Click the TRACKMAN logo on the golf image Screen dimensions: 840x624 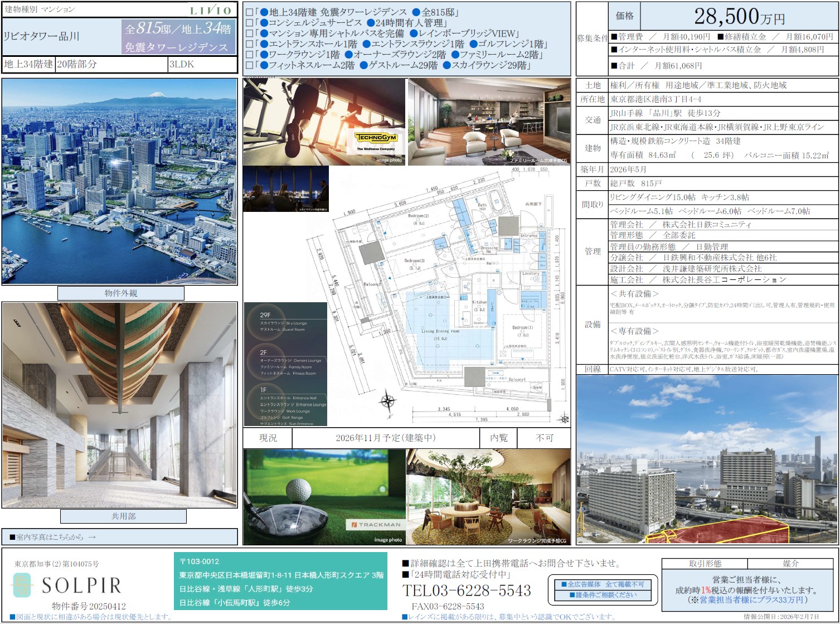click(x=376, y=525)
